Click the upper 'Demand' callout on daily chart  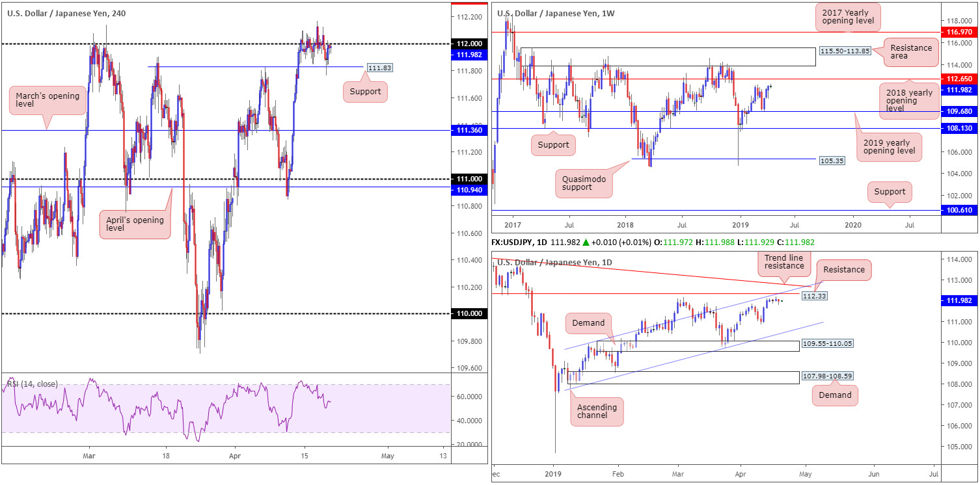(x=589, y=322)
